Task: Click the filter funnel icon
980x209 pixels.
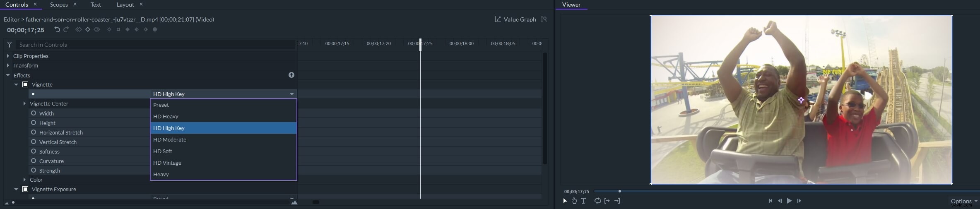Action: (10, 45)
